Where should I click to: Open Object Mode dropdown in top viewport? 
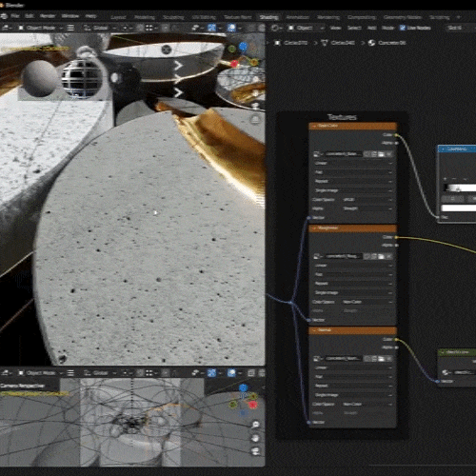(x=41, y=28)
